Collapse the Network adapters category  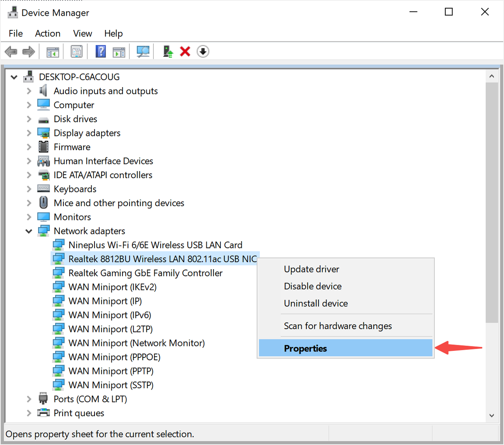coord(29,231)
